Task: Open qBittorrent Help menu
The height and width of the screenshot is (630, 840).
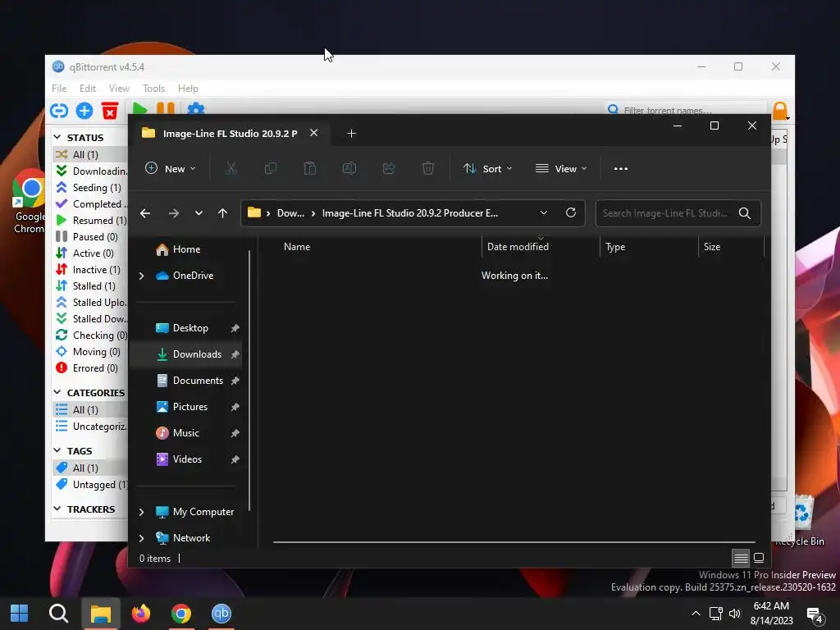Action: pyautogui.click(x=188, y=89)
